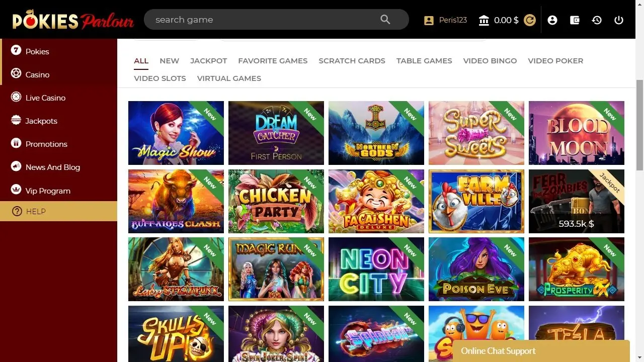Play the Super Sweets game

click(x=476, y=133)
